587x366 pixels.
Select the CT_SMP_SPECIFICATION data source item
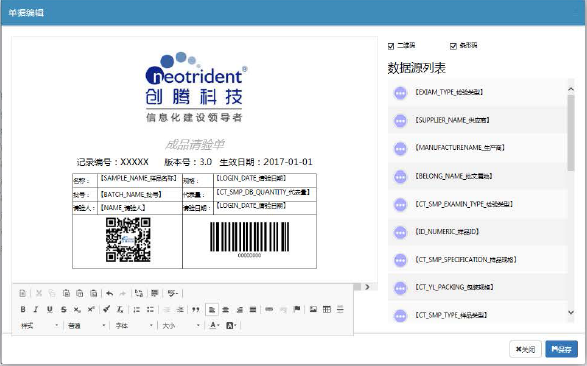[x=478, y=260]
